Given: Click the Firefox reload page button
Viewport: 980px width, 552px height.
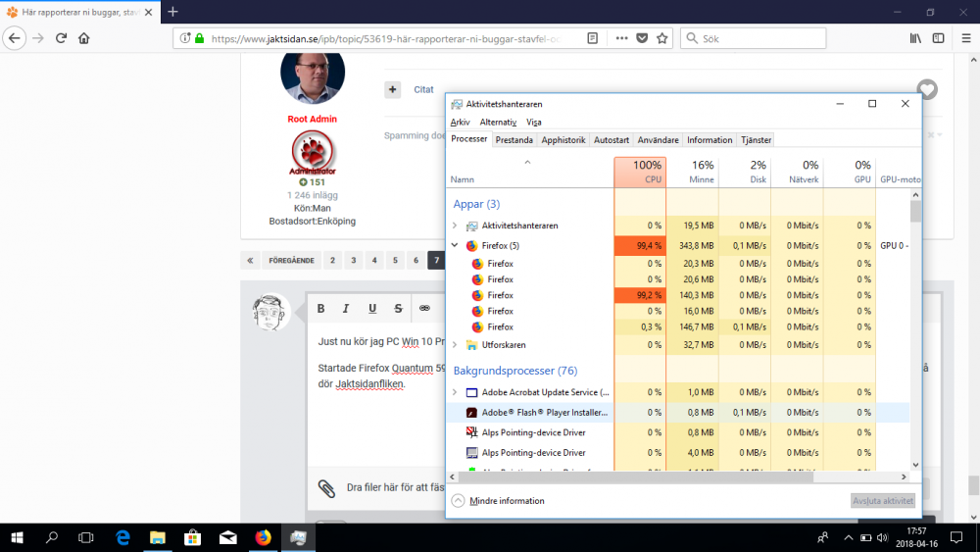Looking at the screenshot, I should [x=61, y=38].
